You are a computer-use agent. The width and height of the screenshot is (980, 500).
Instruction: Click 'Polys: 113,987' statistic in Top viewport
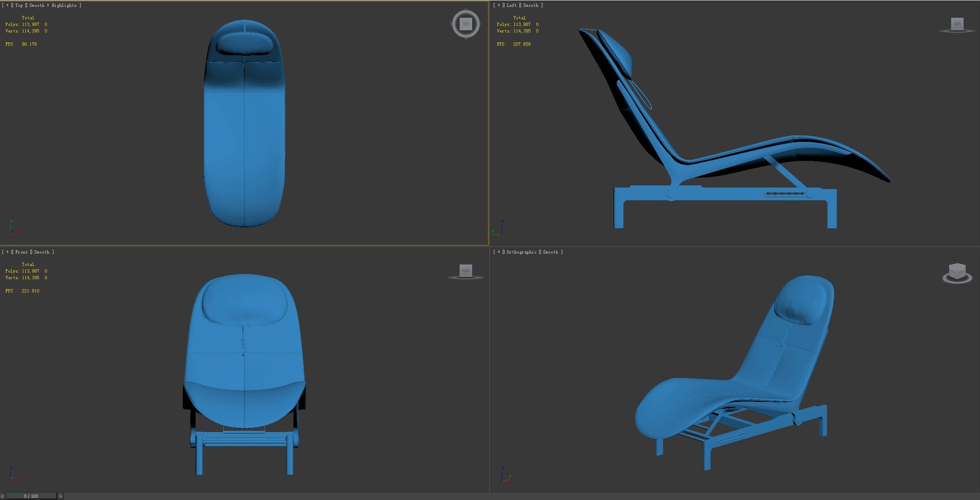22,24
